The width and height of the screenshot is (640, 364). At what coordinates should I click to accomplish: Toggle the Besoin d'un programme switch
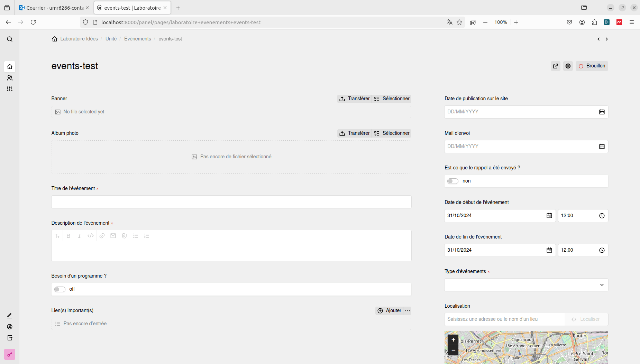[x=60, y=289]
